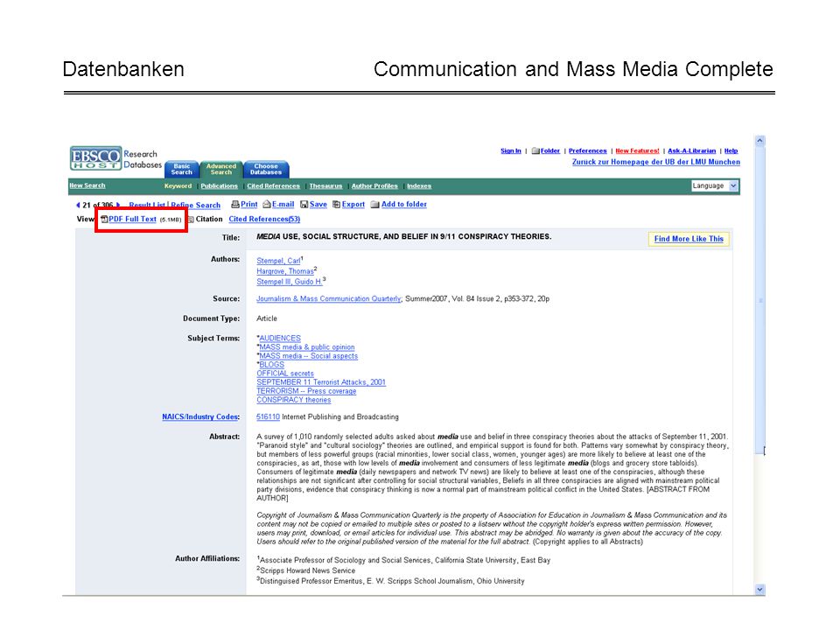
Task: Open Cited References in the green menu bar
Action: click(273, 185)
